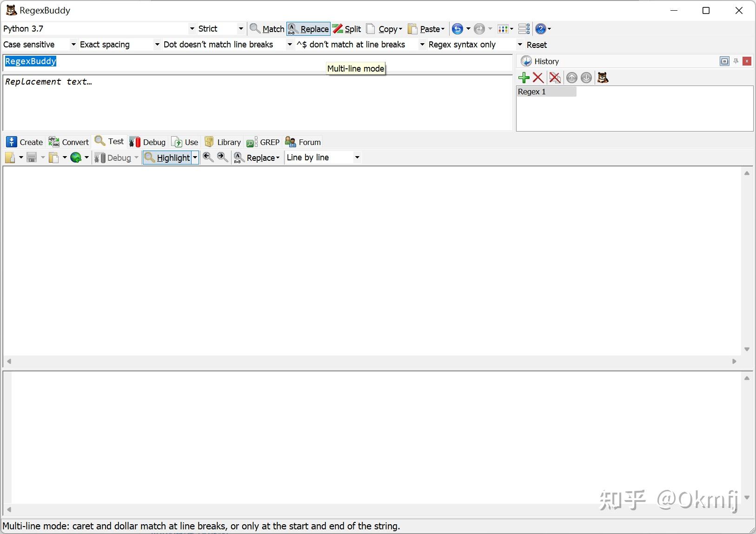Pin the History panel
This screenshot has width=756, height=534.
(x=736, y=61)
